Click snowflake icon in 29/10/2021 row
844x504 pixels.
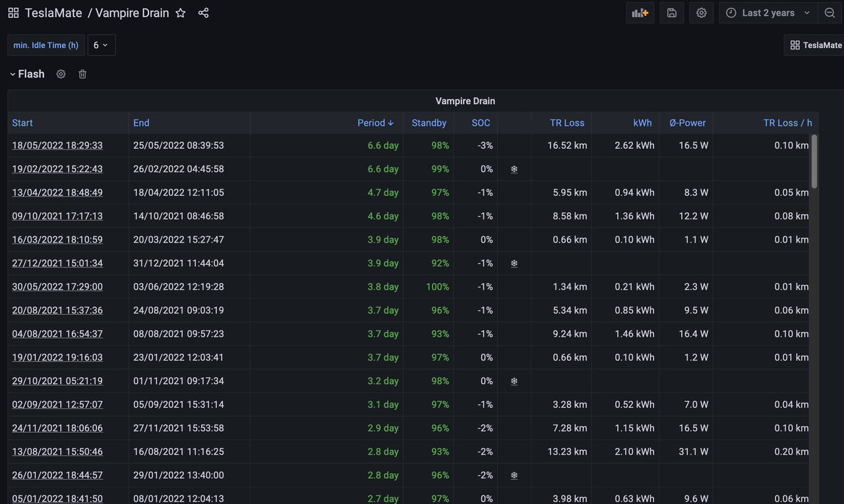tap(514, 381)
